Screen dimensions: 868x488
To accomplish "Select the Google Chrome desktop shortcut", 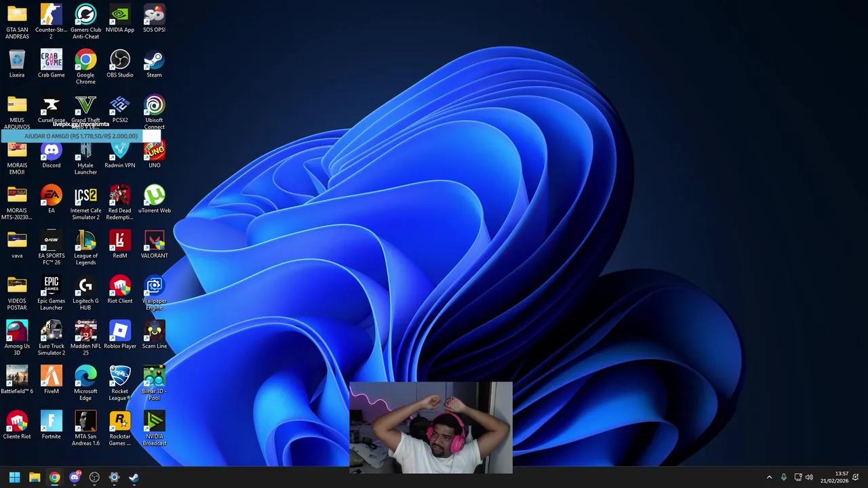I will click(x=85, y=66).
